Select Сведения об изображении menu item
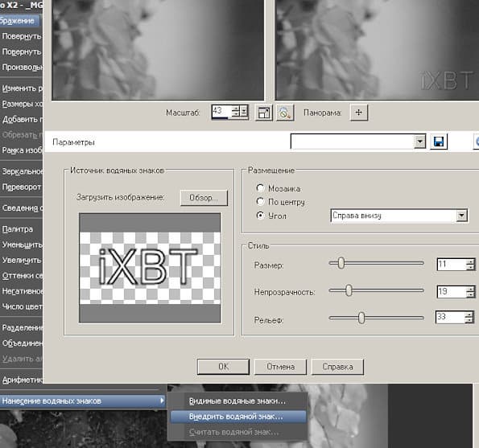 point(22,208)
